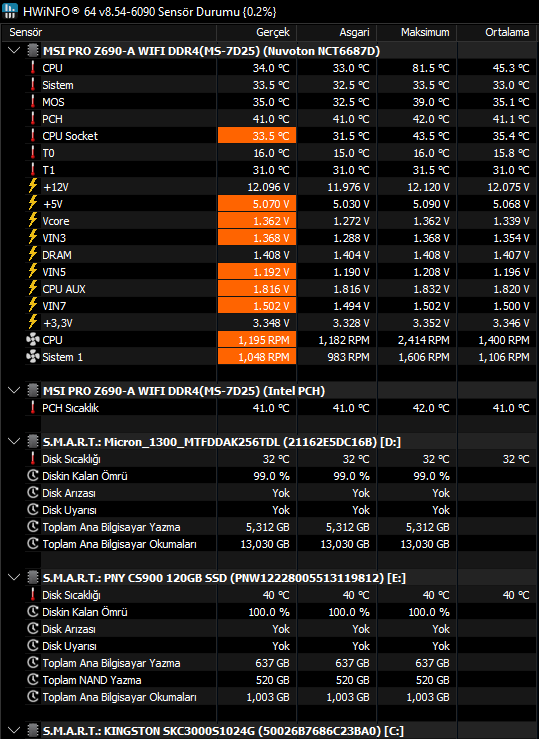Select the 1.408 V DRAM current value
This screenshot has height=739, width=539.
tap(271, 255)
